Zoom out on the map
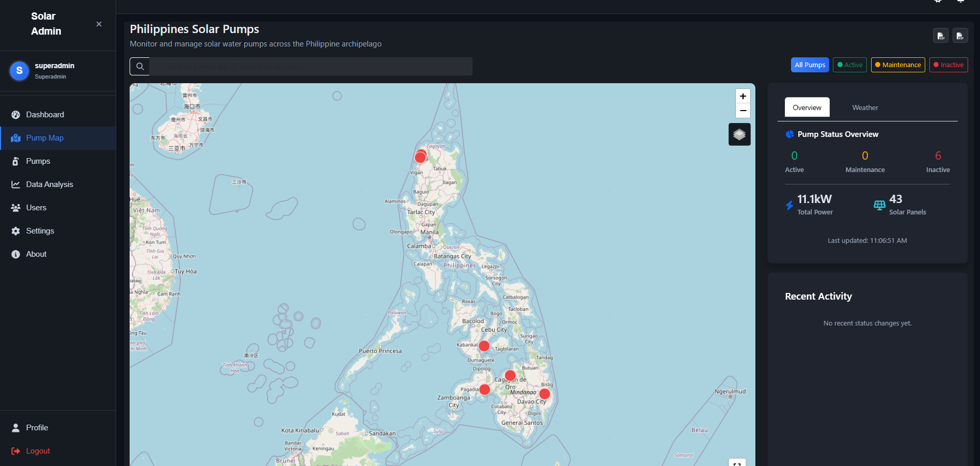The width and height of the screenshot is (980, 466). [x=742, y=111]
